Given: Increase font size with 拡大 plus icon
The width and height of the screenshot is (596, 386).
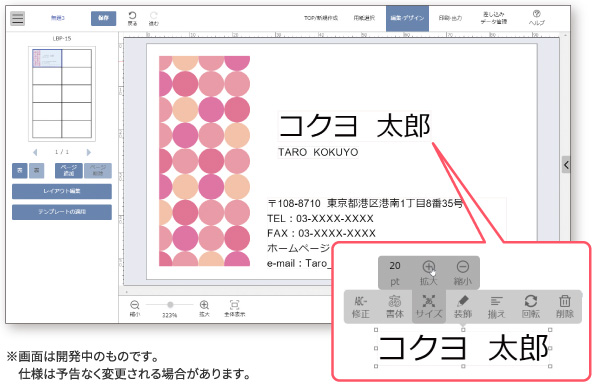Looking at the screenshot, I should (429, 273).
